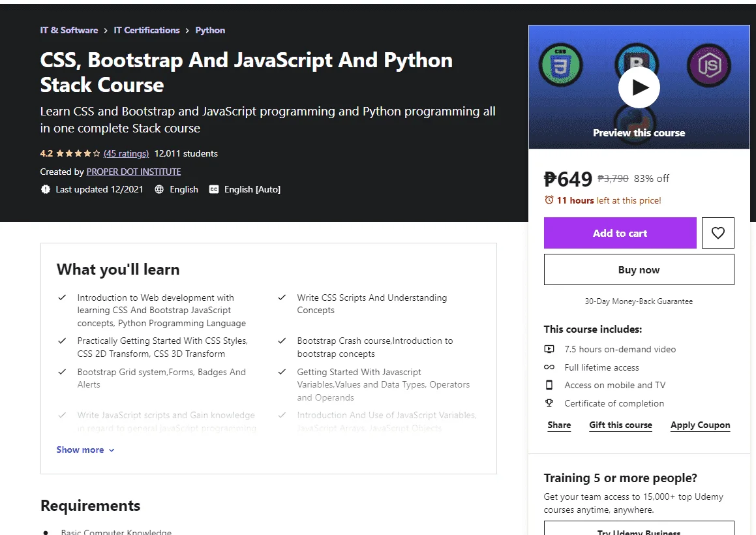This screenshot has width=756, height=535.
Task: Click 11 hours left at this price text
Action: 609,200
